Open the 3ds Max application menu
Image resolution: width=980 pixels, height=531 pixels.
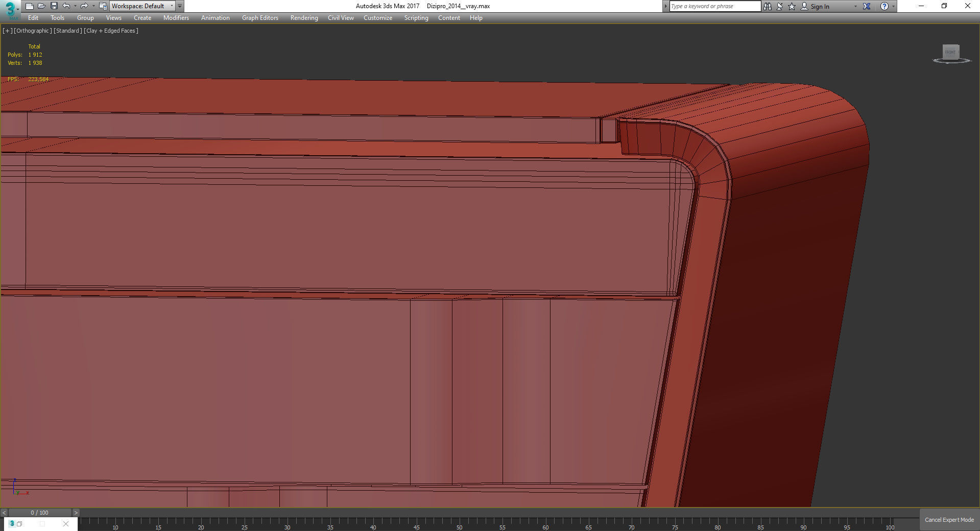click(x=10, y=9)
